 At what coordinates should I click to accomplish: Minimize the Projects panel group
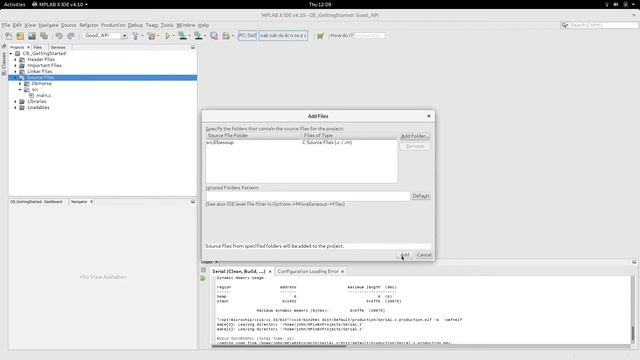(193, 47)
